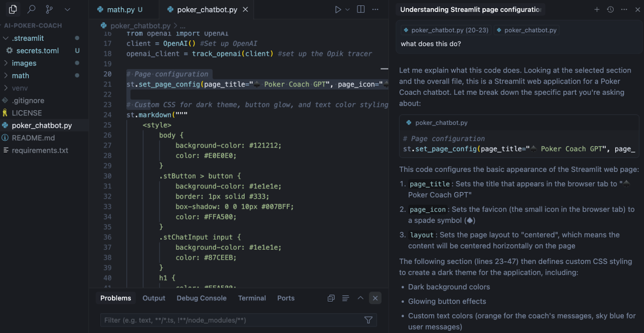Switch to the Terminal tab

click(x=252, y=298)
